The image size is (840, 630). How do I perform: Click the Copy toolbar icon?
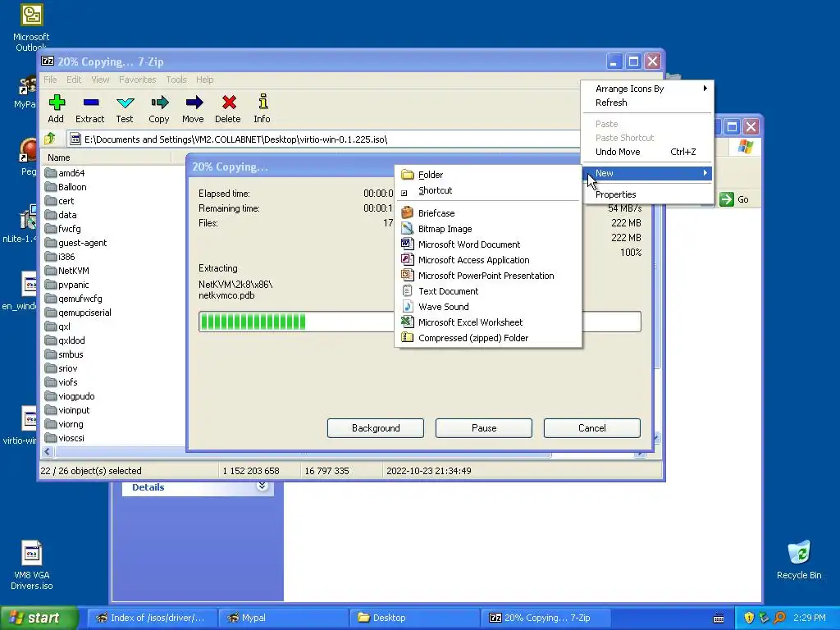[x=159, y=109]
